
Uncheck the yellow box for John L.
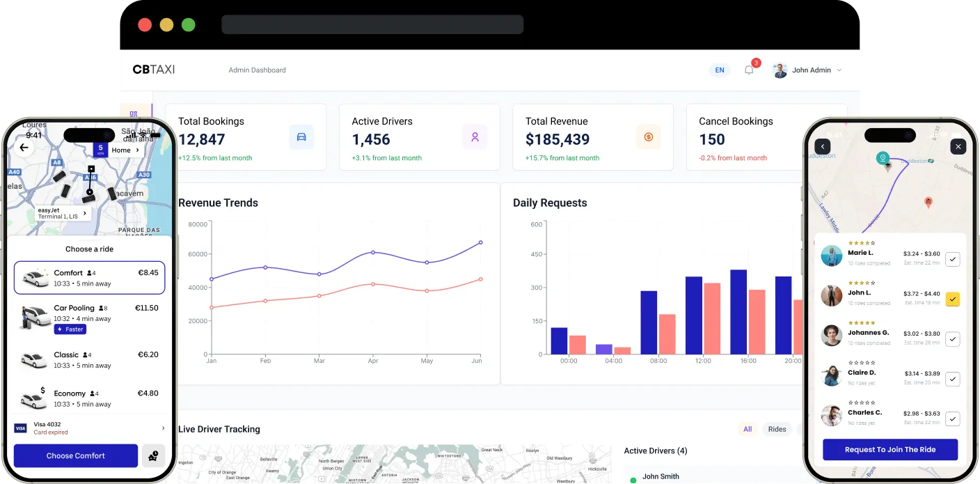tap(953, 299)
